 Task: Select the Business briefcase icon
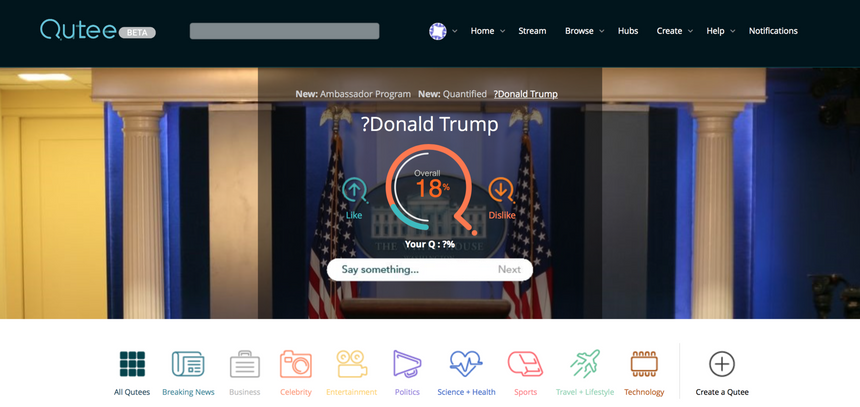pos(245,364)
